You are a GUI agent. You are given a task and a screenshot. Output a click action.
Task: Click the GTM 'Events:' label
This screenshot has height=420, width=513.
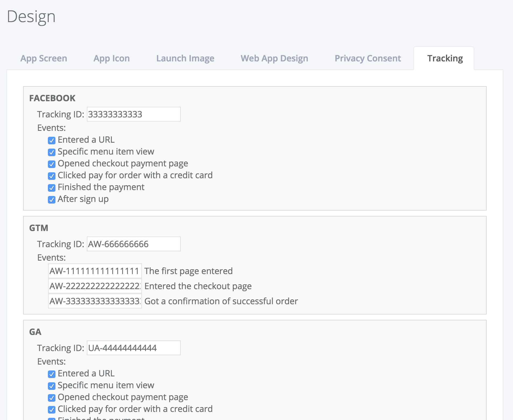click(x=51, y=257)
